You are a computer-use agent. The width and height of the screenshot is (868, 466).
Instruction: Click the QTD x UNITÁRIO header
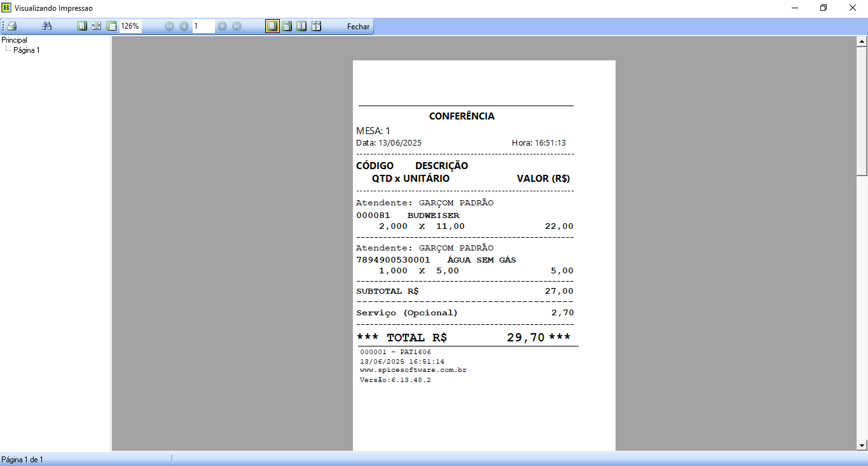tap(411, 179)
